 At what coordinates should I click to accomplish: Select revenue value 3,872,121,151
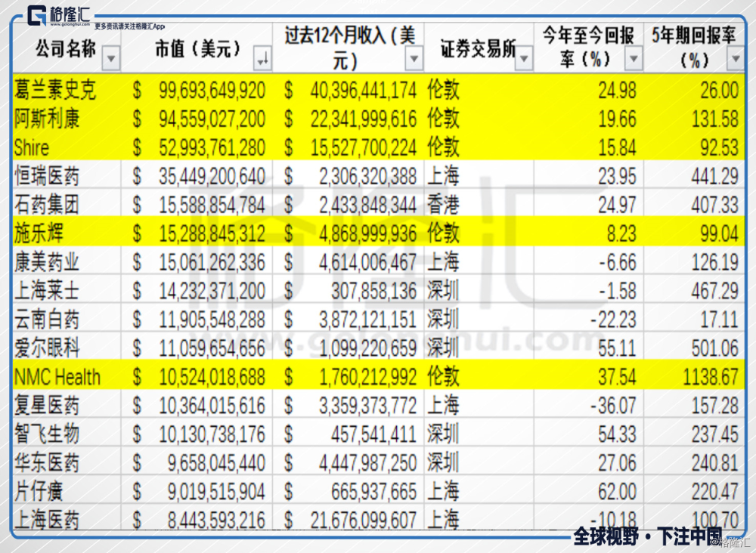tap(368, 320)
